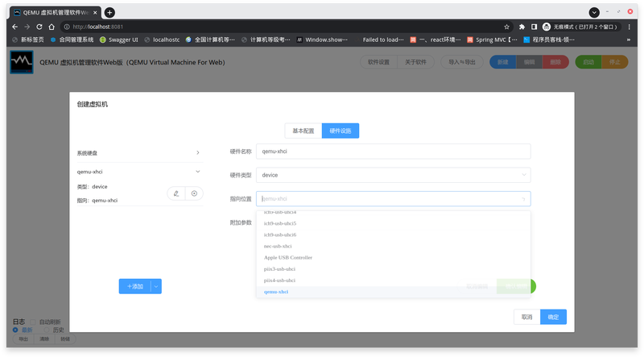Viewport: 644px width, 357px height.
Task: Choose ich9-usb-uhci5 from dropdown list
Action: click(393, 223)
